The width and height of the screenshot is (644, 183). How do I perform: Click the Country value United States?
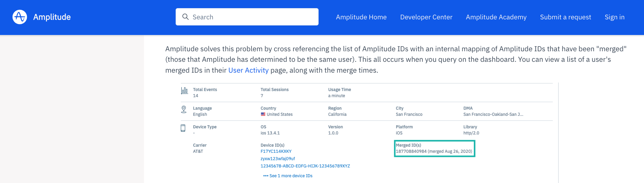click(x=280, y=114)
